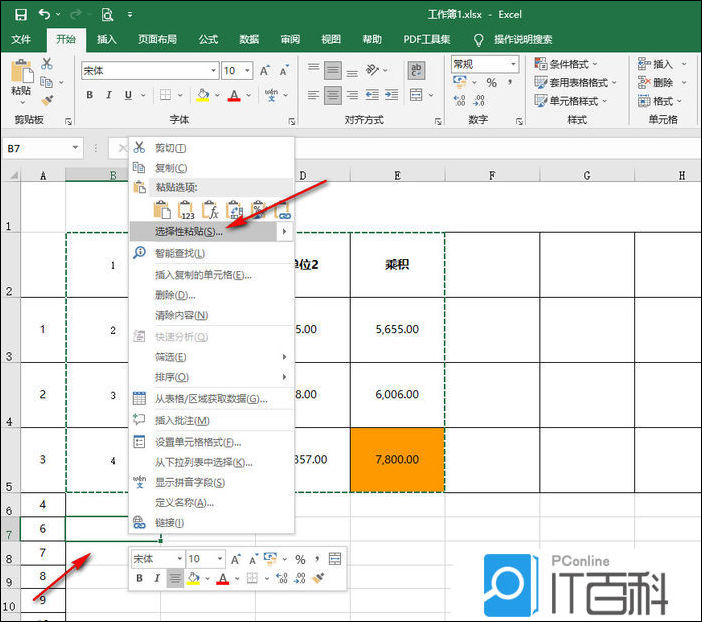Click increase font size icon in ribbon
702x622 pixels.
266,71
